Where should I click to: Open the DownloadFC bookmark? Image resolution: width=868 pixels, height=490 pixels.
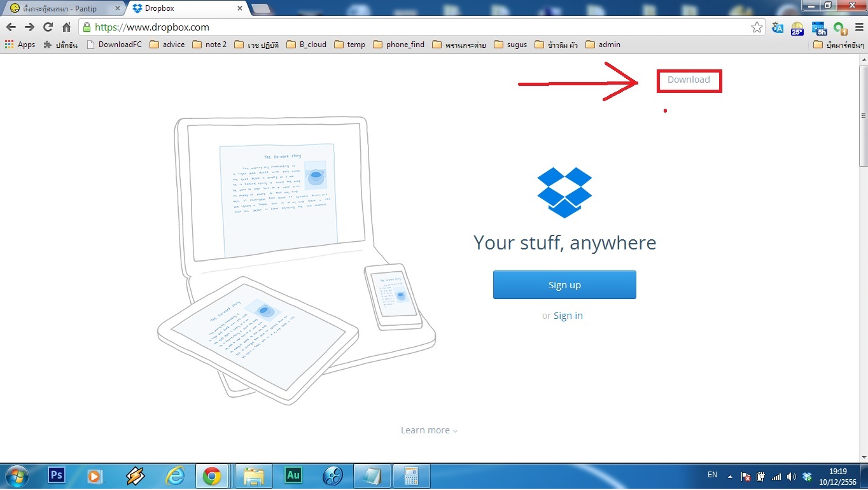(x=114, y=45)
